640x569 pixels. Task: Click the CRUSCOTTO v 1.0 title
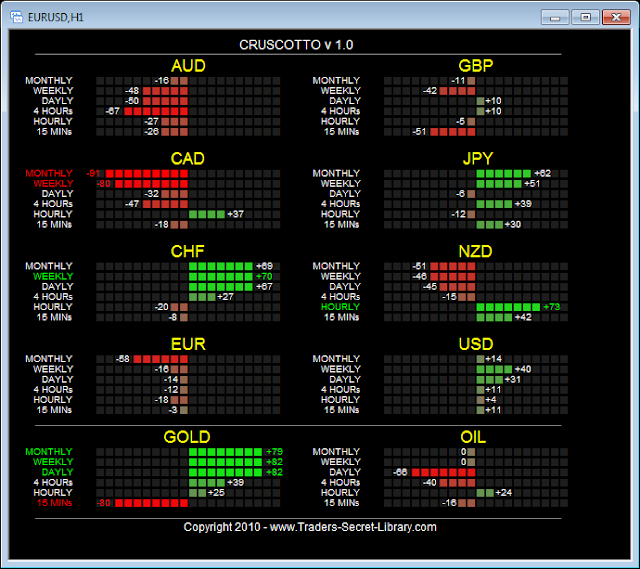point(296,44)
